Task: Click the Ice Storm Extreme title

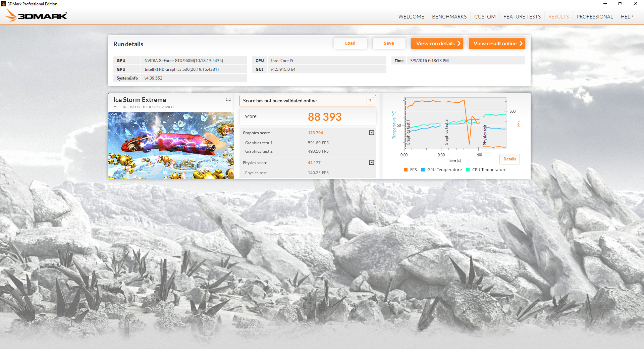Action: pyautogui.click(x=140, y=100)
